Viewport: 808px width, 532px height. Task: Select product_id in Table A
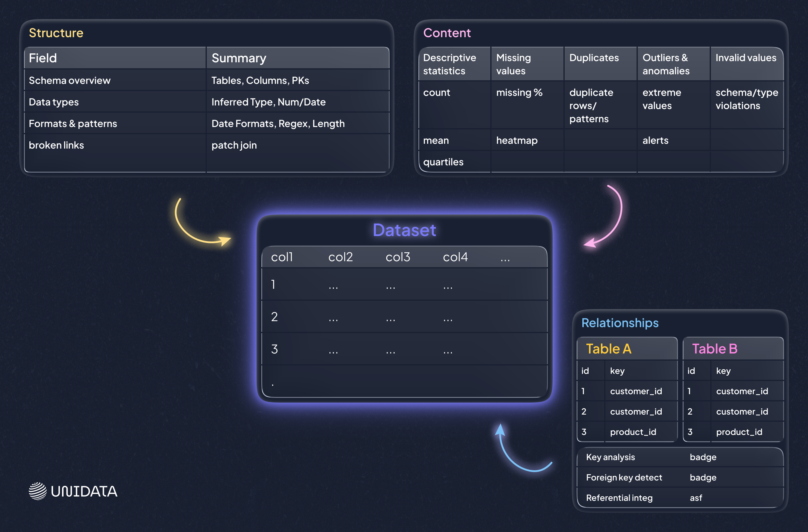click(633, 432)
